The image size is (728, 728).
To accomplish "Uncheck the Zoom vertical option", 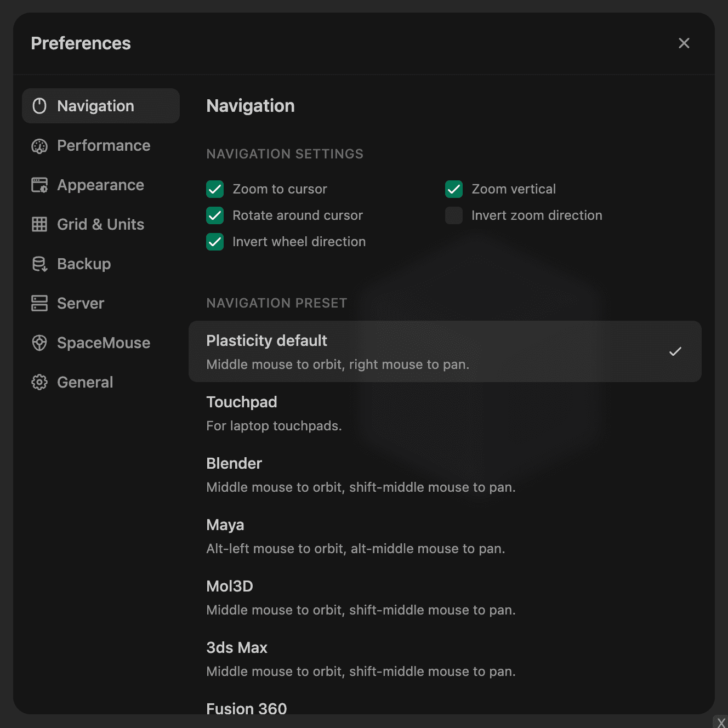I will pyautogui.click(x=454, y=189).
